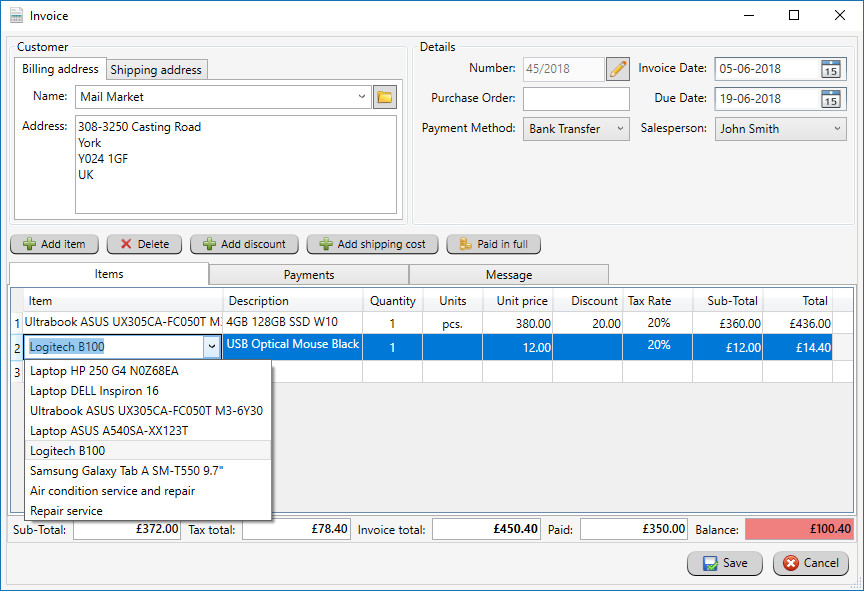Select Logitech B100 in dropdown list

coord(148,451)
